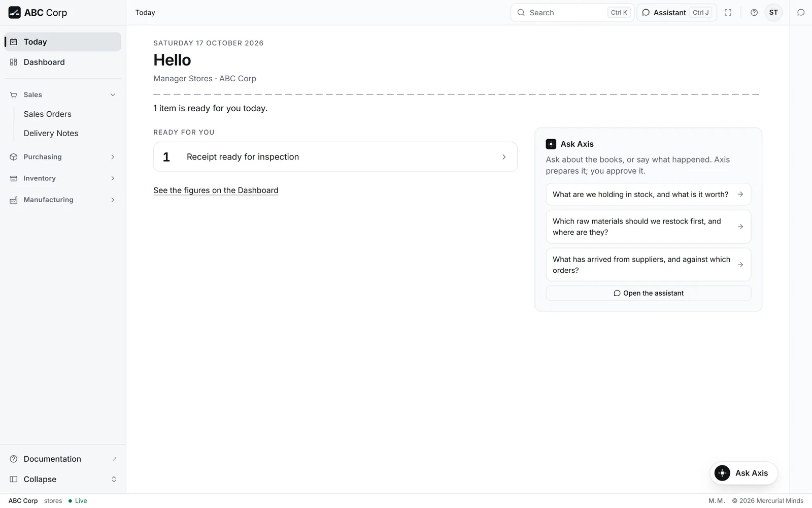Ask what we are holding in stock

pos(649,195)
